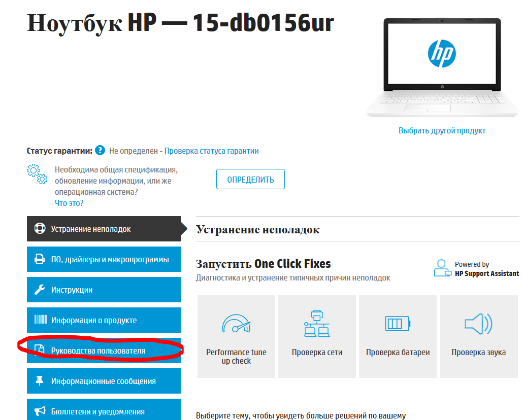Click the lifebuoy icon in Устранение неполадок tab
Screen dimensions: 523x420
tap(40, 229)
